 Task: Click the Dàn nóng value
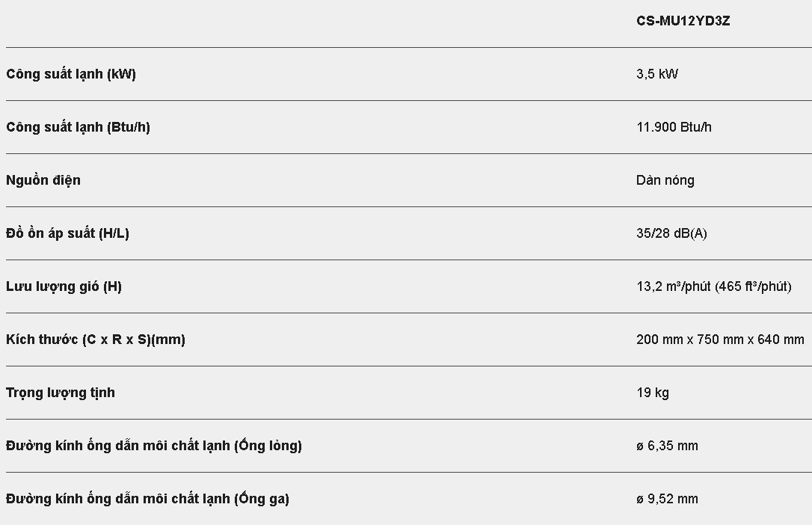665,180
